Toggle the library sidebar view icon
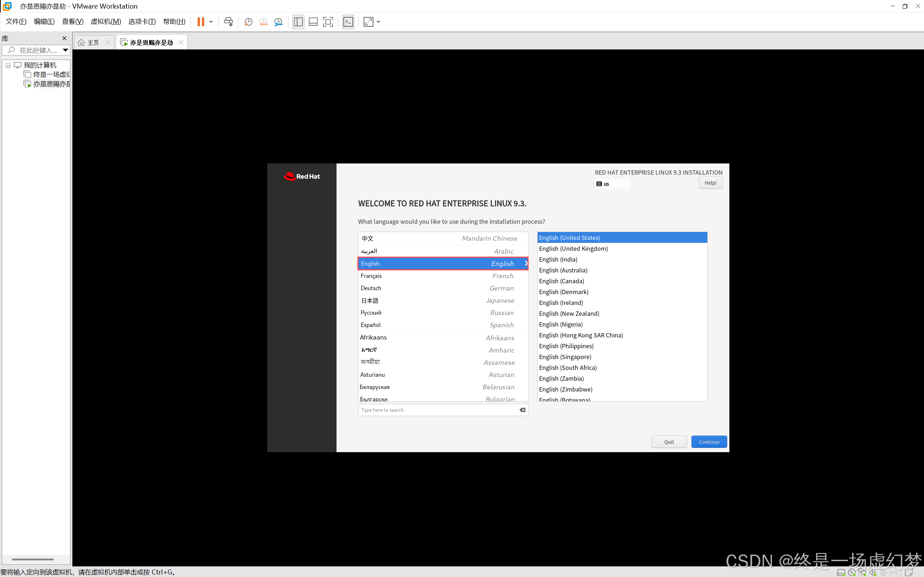Screen dimensions: 924x577 (298, 22)
